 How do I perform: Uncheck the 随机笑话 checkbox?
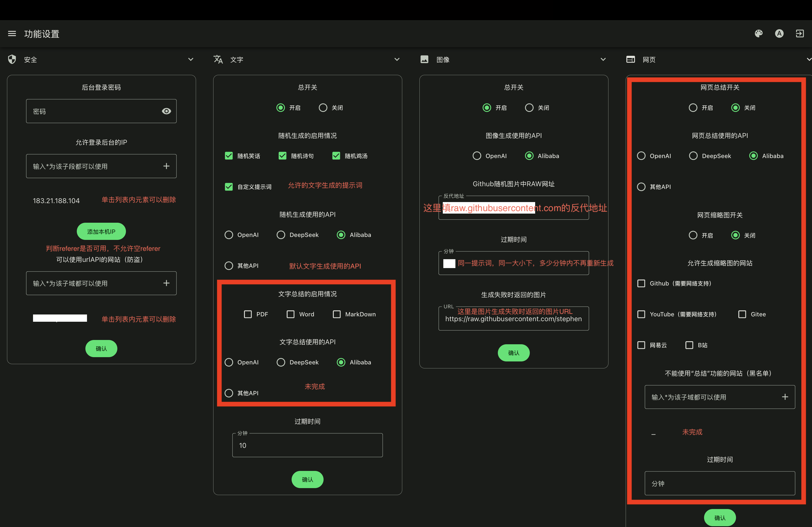point(229,156)
